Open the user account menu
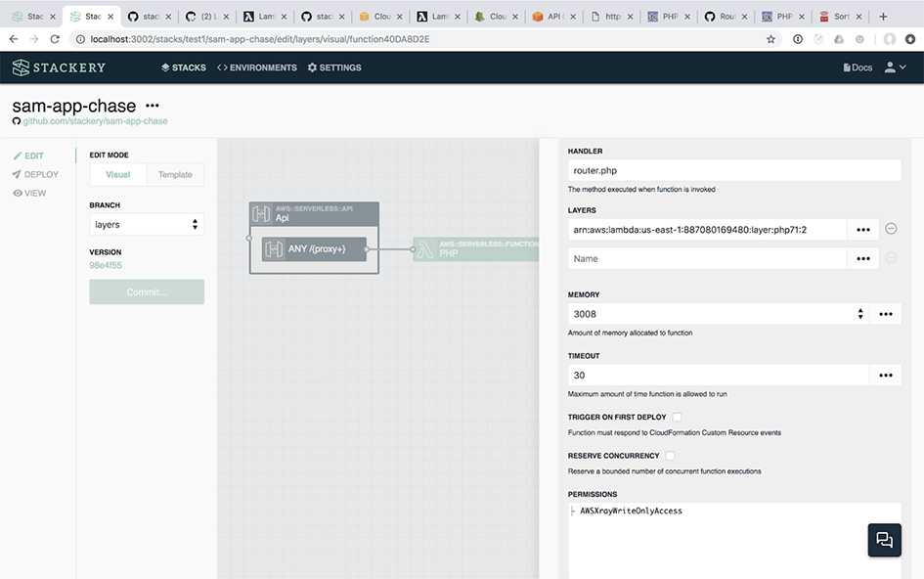 pos(895,67)
